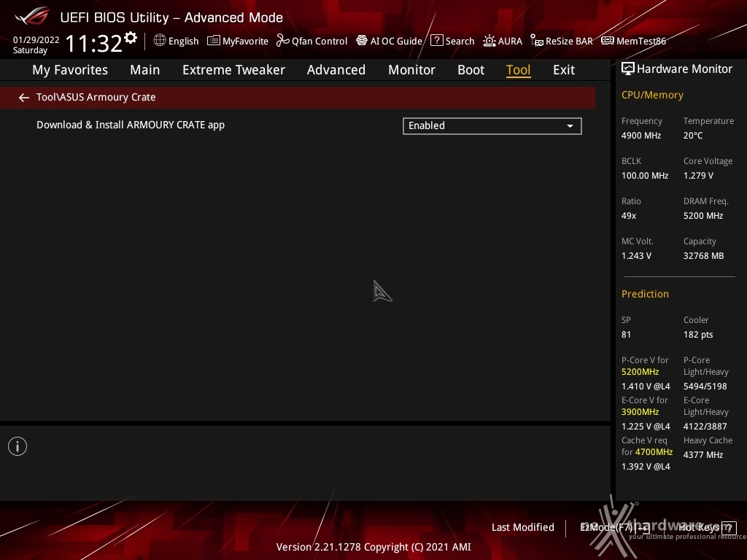Image resolution: width=747 pixels, height=560 pixels.
Task: Click the 32768 MB capacity value
Action: [704, 256]
